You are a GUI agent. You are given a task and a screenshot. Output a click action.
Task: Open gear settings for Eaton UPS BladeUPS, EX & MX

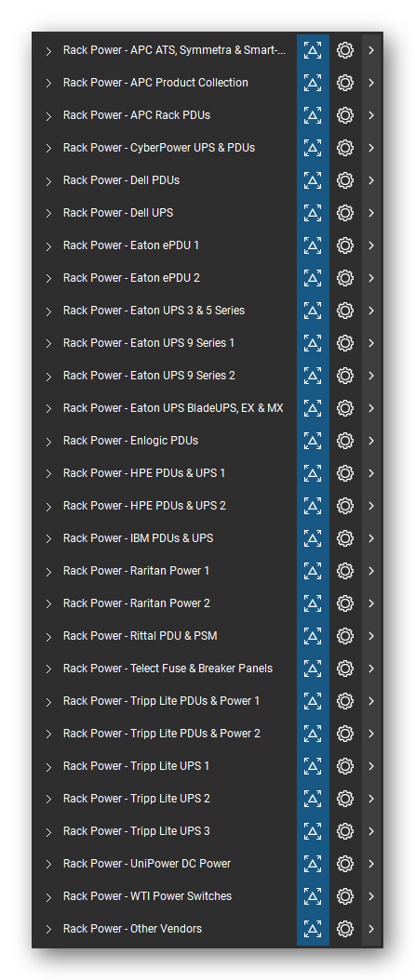[345, 408]
